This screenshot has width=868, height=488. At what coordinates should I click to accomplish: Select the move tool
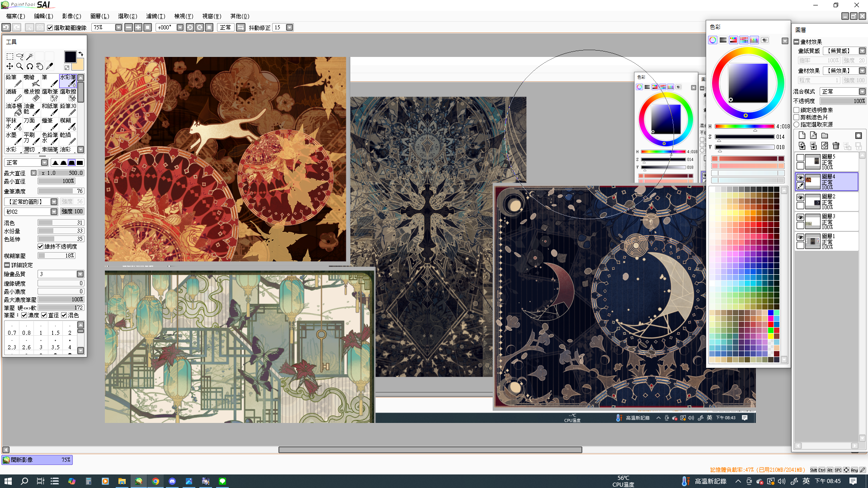click(9, 66)
